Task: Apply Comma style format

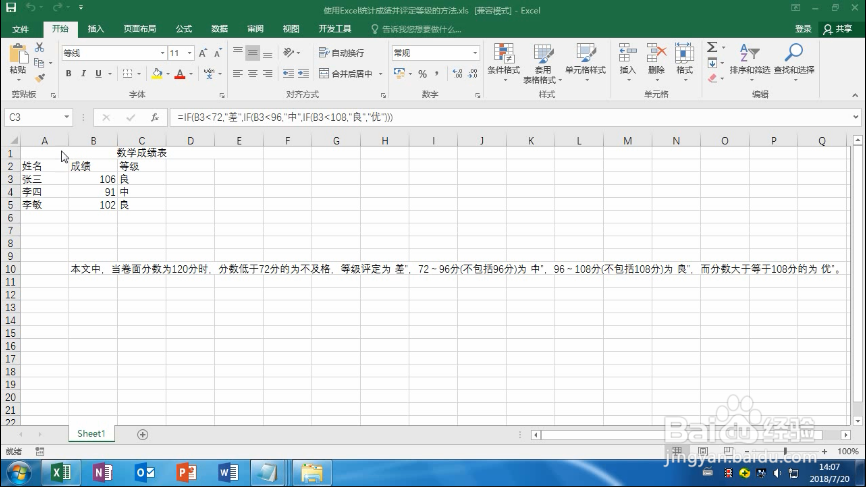Action: tap(437, 73)
